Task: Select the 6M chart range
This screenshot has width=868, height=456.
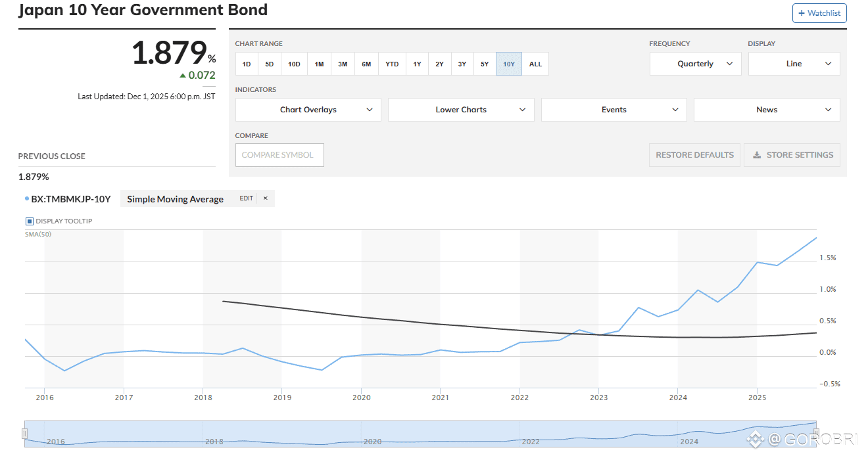Action: 366,64
